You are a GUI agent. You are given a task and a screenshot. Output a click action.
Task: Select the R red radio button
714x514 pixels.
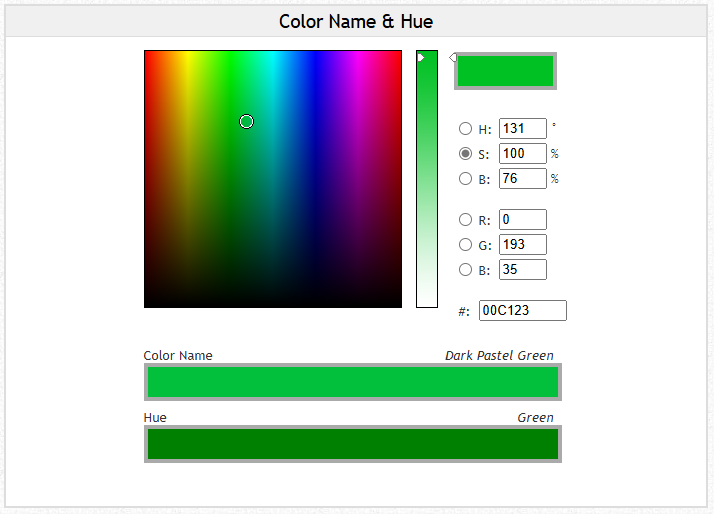click(x=465, y=220)
